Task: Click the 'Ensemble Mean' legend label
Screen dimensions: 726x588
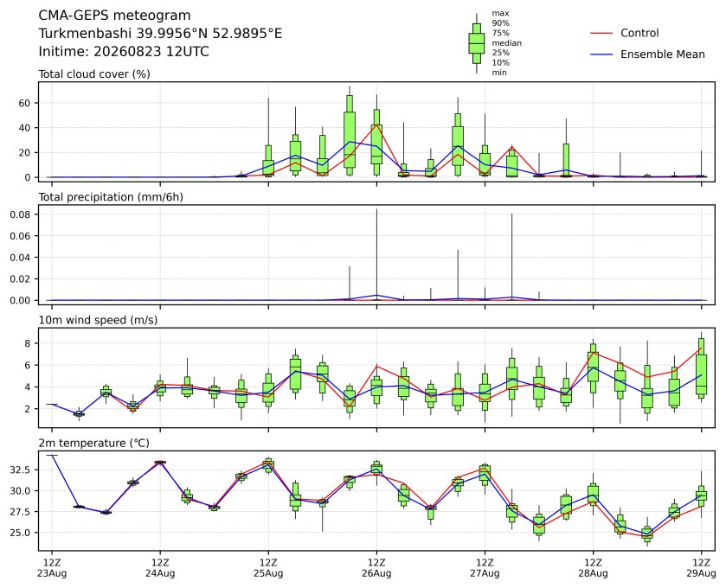Action: coord(663,54)
